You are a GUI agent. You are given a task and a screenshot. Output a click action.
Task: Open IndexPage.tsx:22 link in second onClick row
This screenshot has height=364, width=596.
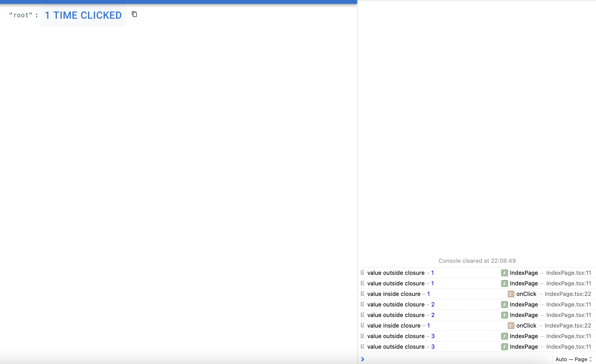click(x=568, y=326)
